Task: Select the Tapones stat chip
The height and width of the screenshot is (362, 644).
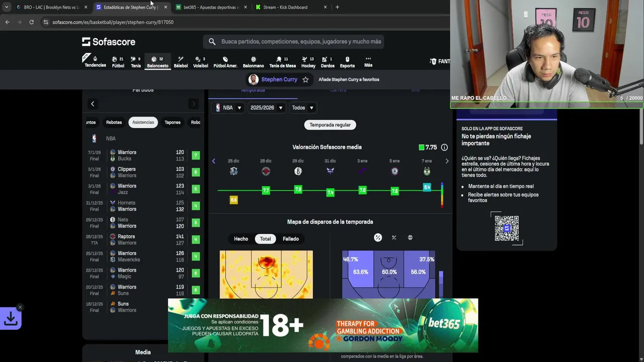Action: (173, 122)
